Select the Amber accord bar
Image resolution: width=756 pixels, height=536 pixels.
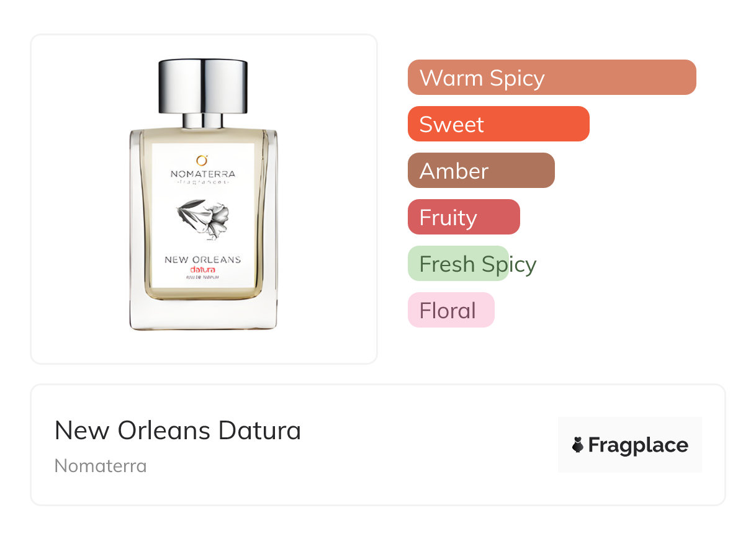[481, 171]
